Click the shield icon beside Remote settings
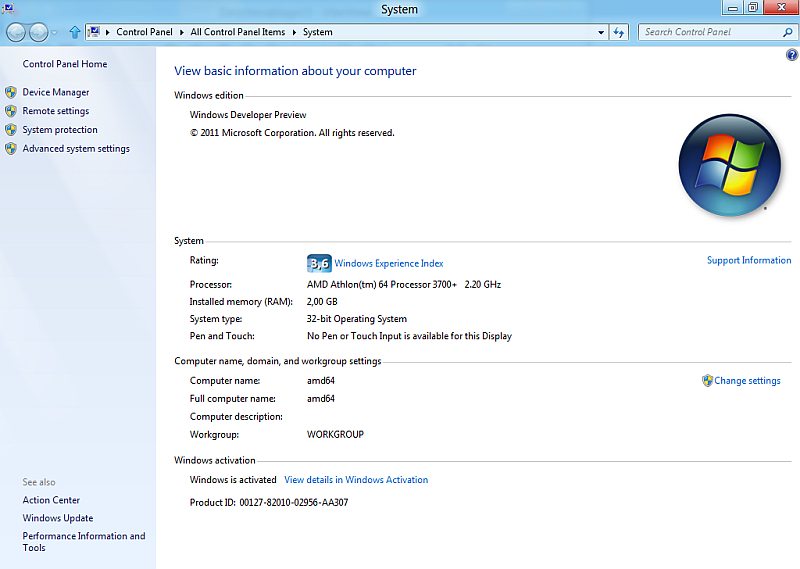This screenshot has height=569, width=800. 11,111
